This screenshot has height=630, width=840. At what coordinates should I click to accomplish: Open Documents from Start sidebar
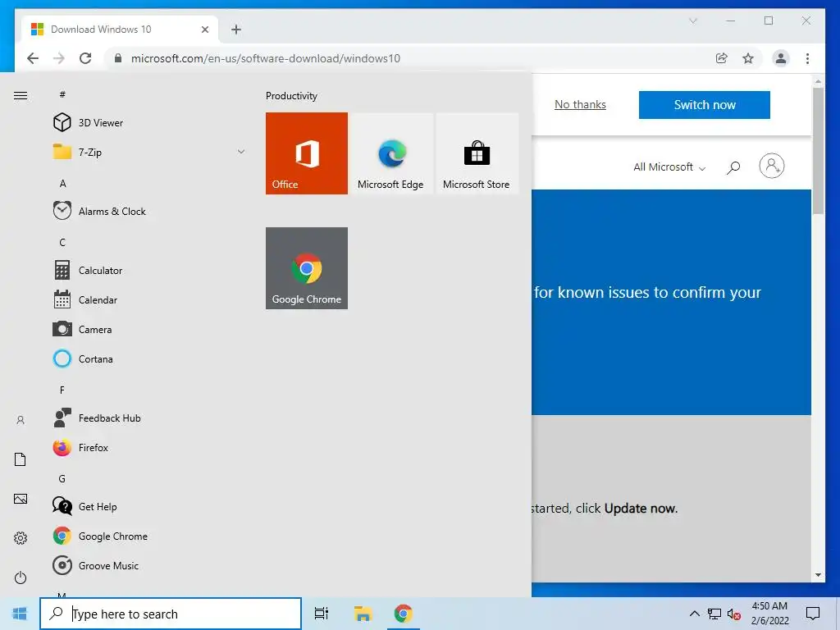tap(21, 459)
